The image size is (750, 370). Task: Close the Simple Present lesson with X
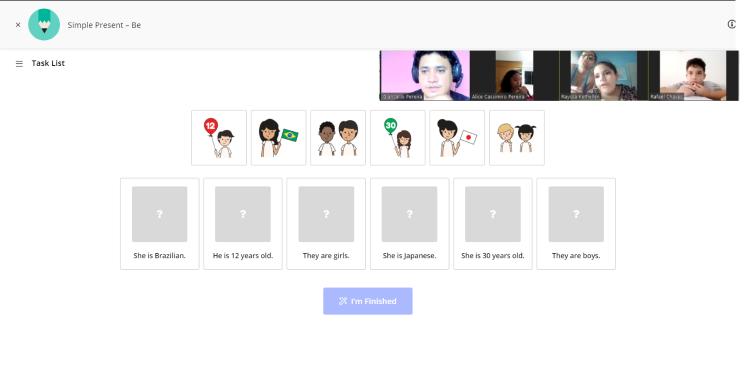(x=18, y=25)
